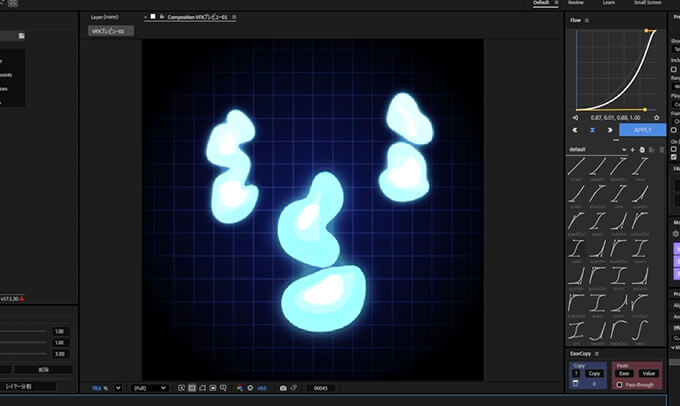Click the Flow APPLY button
This screenshot has height=406, width=680.
click(x=643, y=130)
